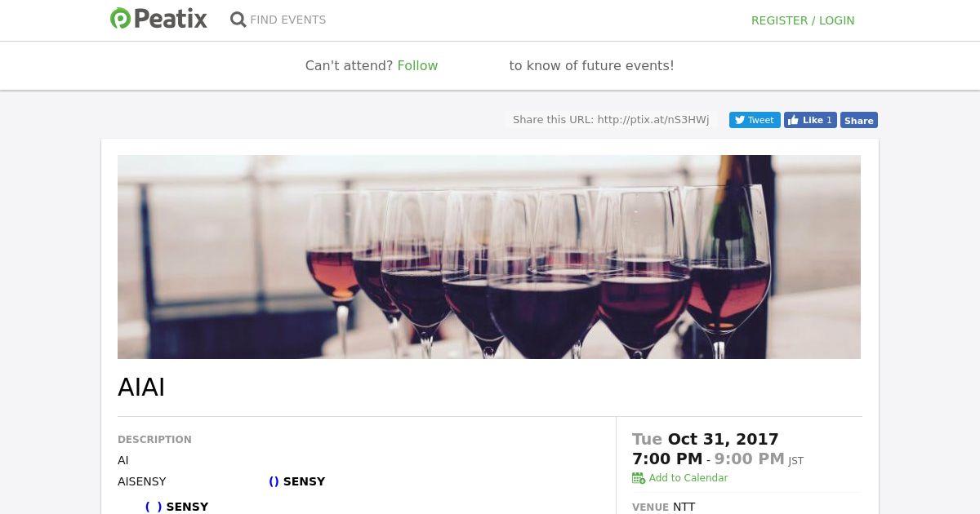Open the Add to Calendar link
Viewport: 980px width, 514px height.
688,478
